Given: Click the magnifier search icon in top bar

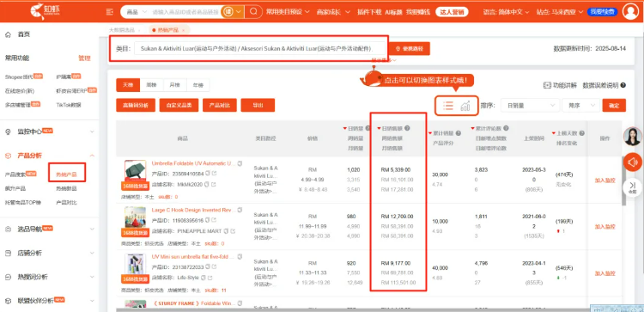Looking at the screenshot, I should coord(254,11).
